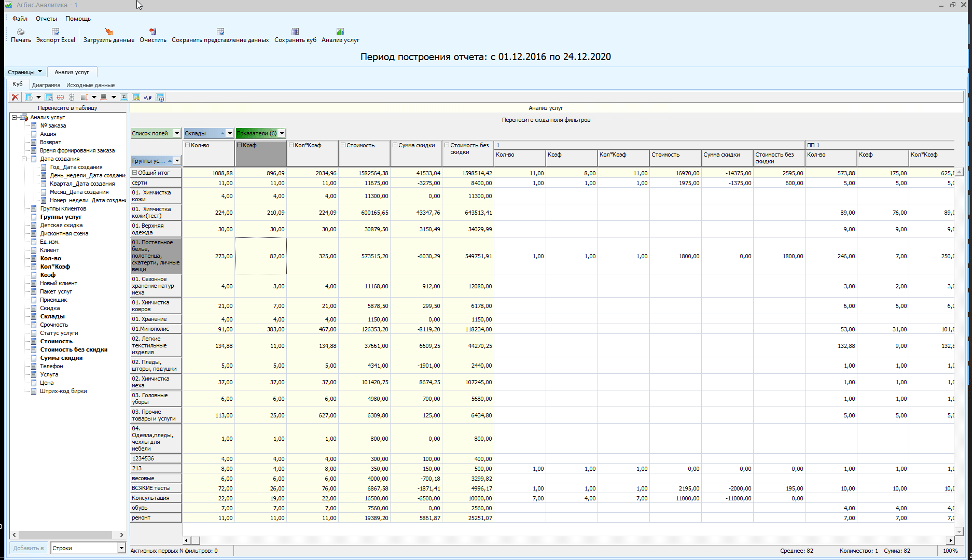Open the Список полей dropdown
The image size is (972, 560).
[176, 133]
